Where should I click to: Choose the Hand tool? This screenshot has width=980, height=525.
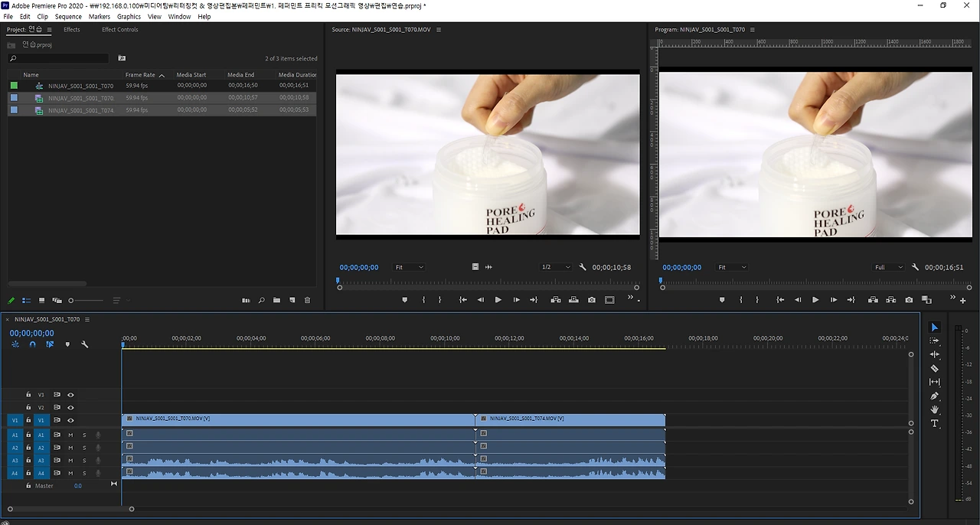coord(934,409)
